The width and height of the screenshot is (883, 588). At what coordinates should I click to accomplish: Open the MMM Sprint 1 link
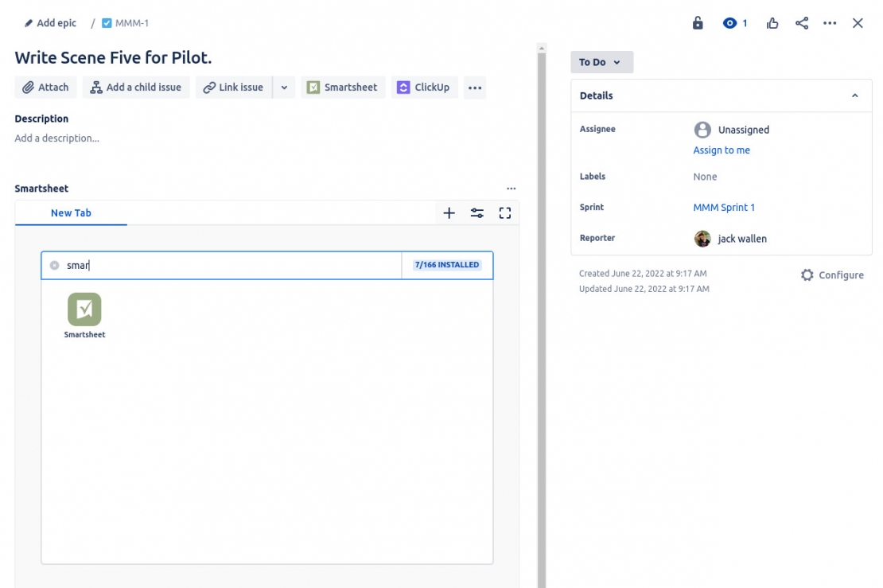tap(725, 207)
